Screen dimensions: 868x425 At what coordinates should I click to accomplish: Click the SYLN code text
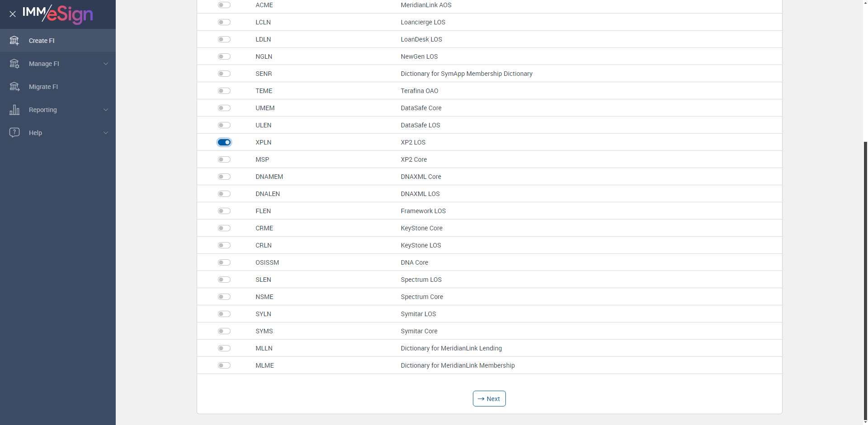pyautogui.click(x=264, y=314)
